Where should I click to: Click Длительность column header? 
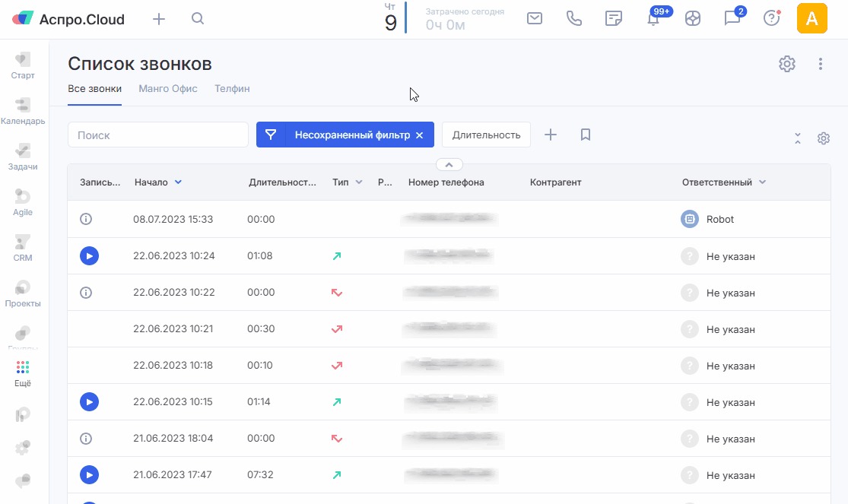coord(282,182)
